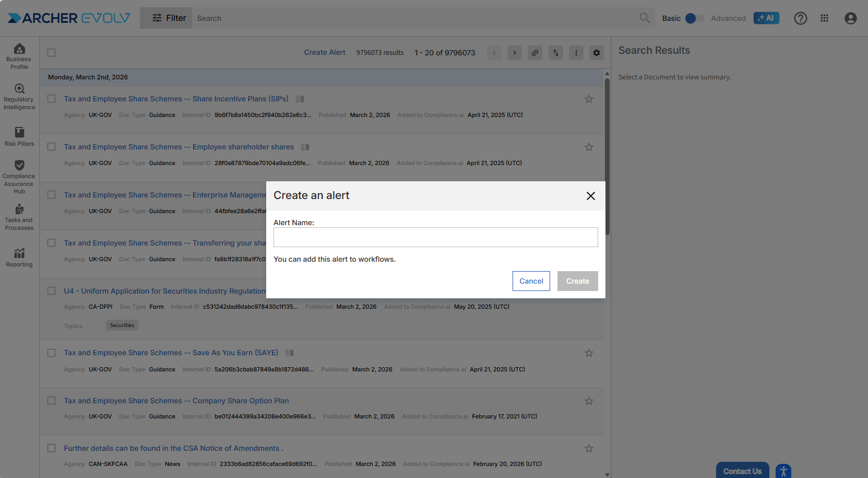Toggle Basic/Advanced search switch
Screen dimensions: 868x478
(693, 18)
